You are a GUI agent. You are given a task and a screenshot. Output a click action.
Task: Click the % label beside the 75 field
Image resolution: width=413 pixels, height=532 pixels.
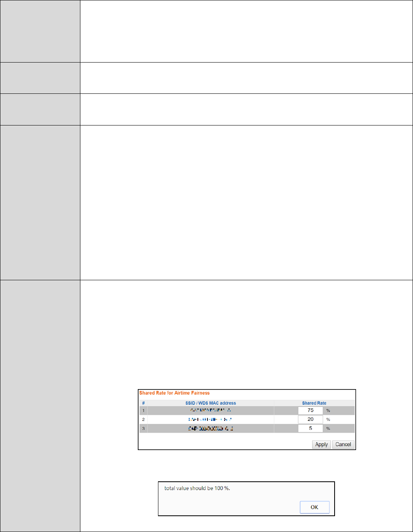point(328,410)
